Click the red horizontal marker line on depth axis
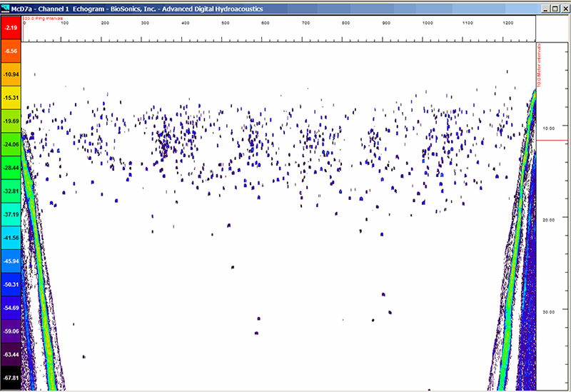This screenshot has width=571, height=392. coord(552,141)
